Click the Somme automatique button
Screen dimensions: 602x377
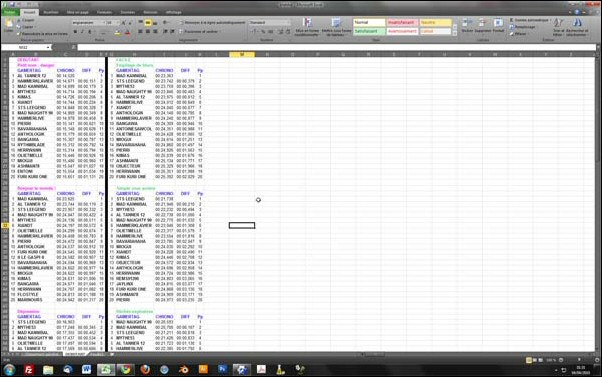[x=530, y=20]
